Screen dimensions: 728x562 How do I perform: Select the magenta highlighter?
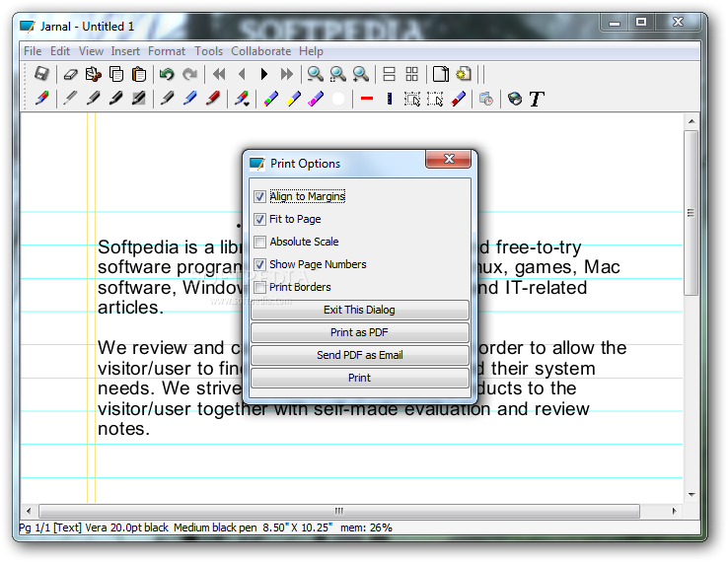pyautogui.click(x=316, y=99)
